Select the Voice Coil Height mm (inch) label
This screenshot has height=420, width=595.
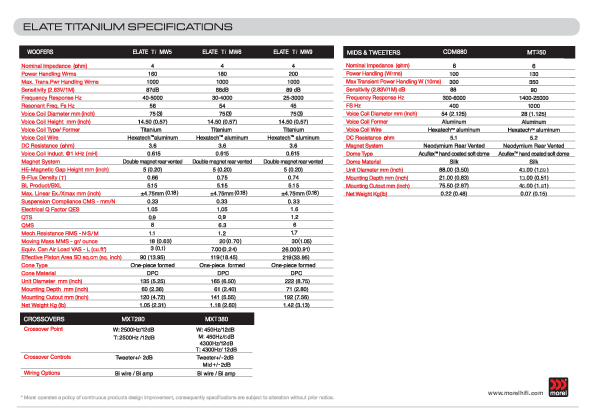click(56, 122)
